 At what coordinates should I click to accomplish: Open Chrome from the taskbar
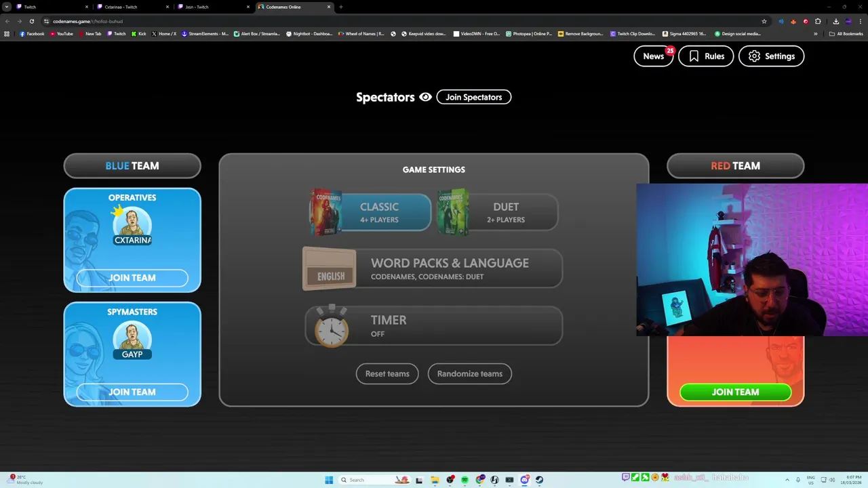click(x=480, y=480)
